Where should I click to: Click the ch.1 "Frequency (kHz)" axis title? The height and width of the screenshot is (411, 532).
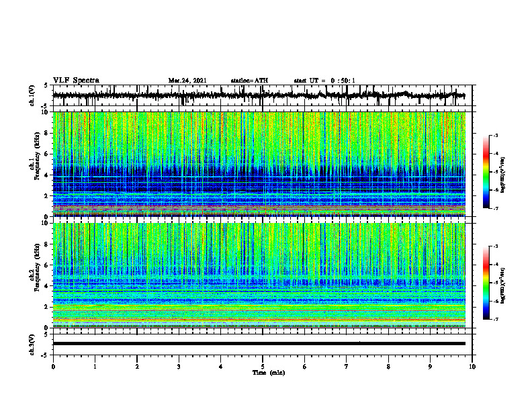point(37,156)
